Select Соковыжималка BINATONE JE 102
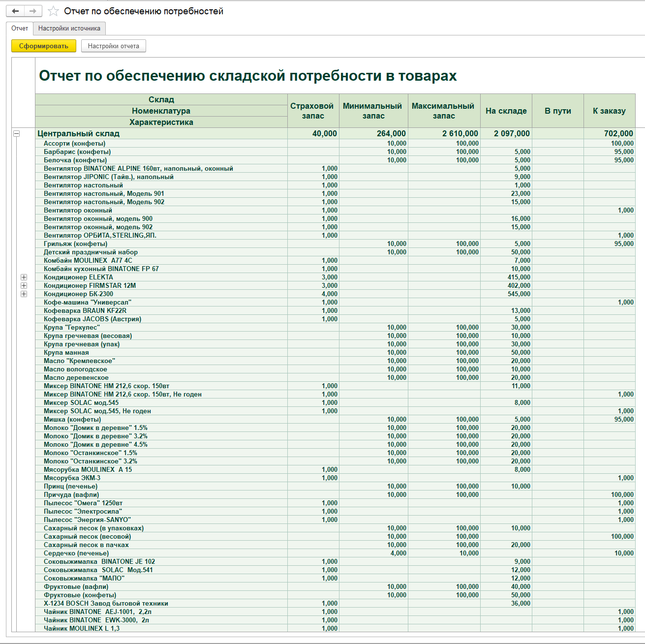This screenshot has width=645, height=644. coord(99,562)
